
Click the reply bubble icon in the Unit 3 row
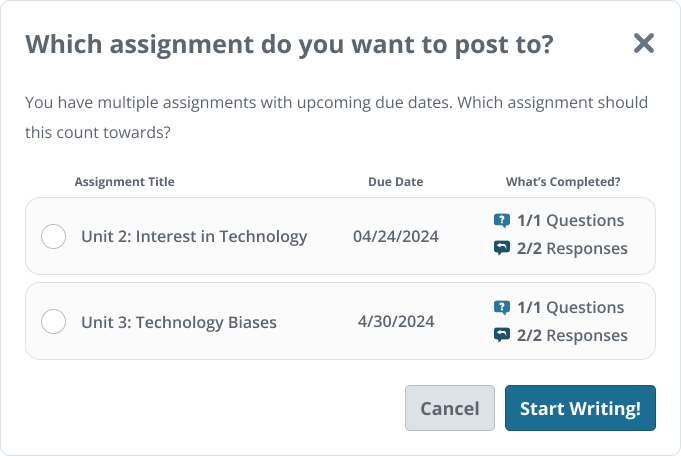(x=502, y=335)
